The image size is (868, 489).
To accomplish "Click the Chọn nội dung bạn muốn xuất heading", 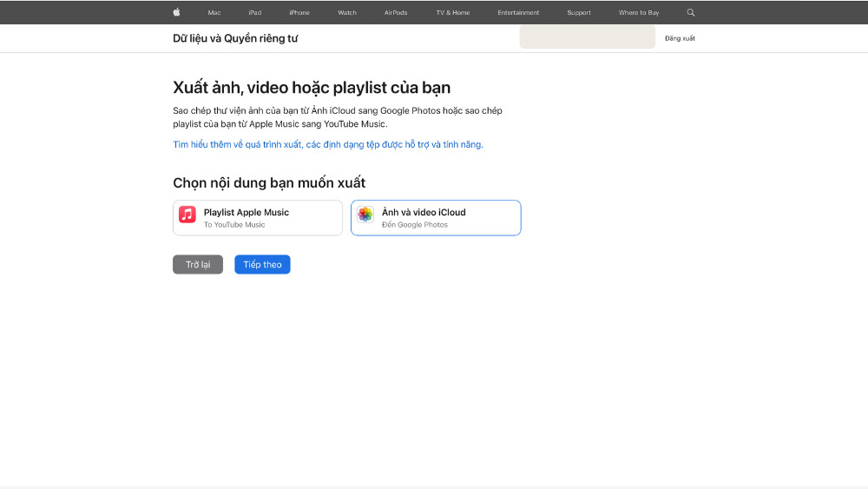I will [269, 182].
